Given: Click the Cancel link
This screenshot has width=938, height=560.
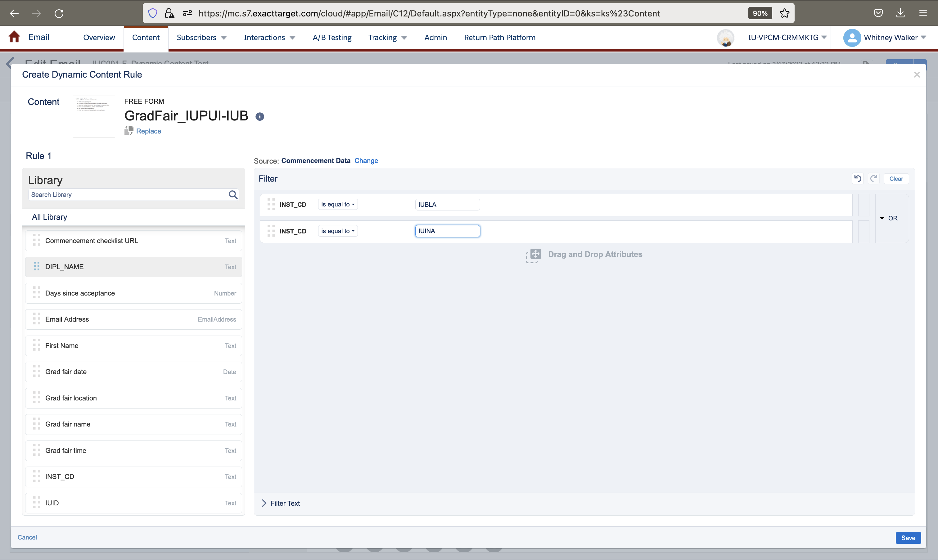Looking at the screenshot, I should tap(27, 537).
